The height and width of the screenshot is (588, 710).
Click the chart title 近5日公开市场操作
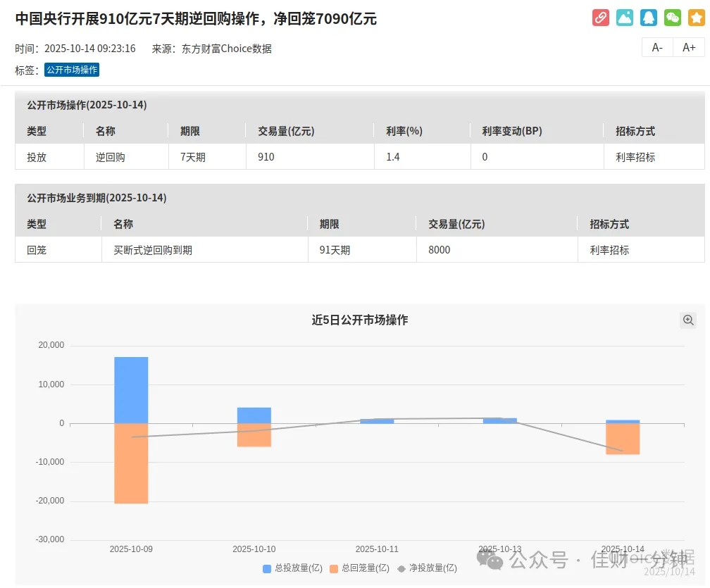[x=359, y=320]
